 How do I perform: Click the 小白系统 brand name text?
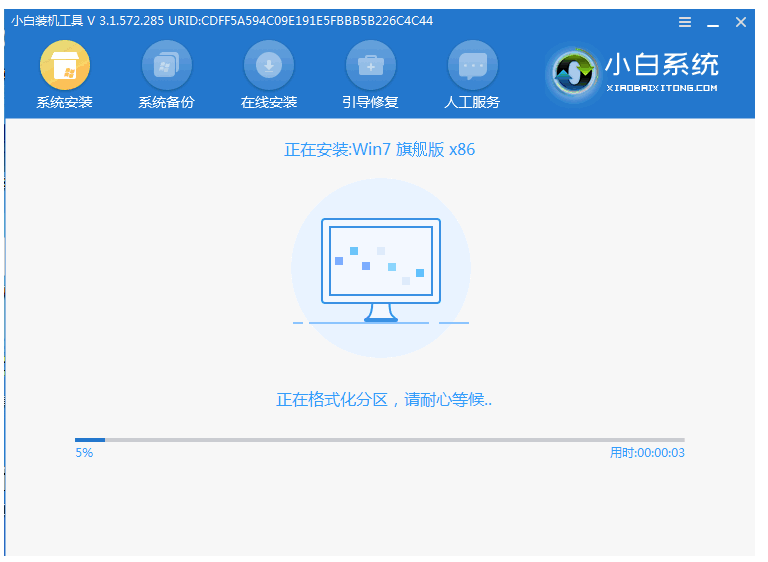[x=661, y=65]
